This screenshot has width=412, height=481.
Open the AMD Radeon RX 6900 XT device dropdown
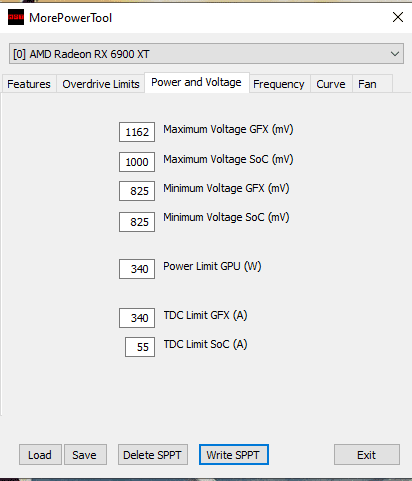(206, 54)
